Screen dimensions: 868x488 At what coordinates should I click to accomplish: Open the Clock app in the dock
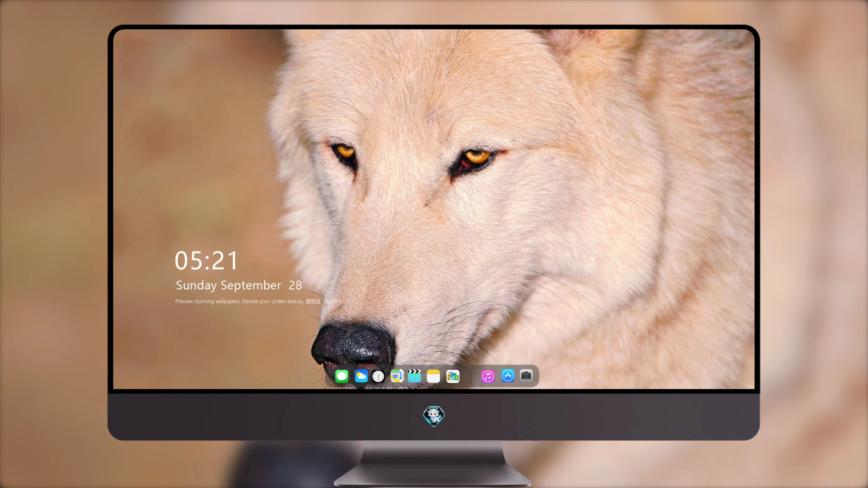pos(378,376)
